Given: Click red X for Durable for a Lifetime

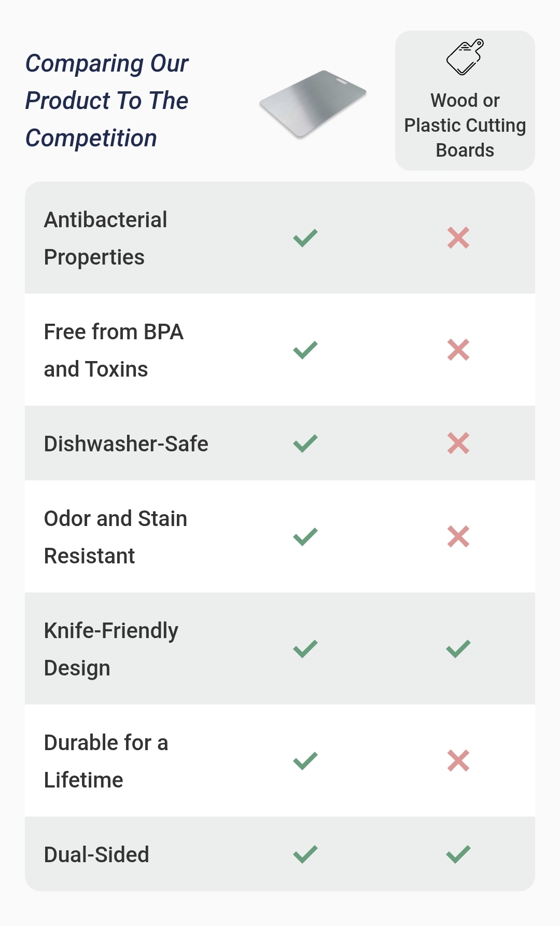Looking at the screenshot, I should coord(458,761).
